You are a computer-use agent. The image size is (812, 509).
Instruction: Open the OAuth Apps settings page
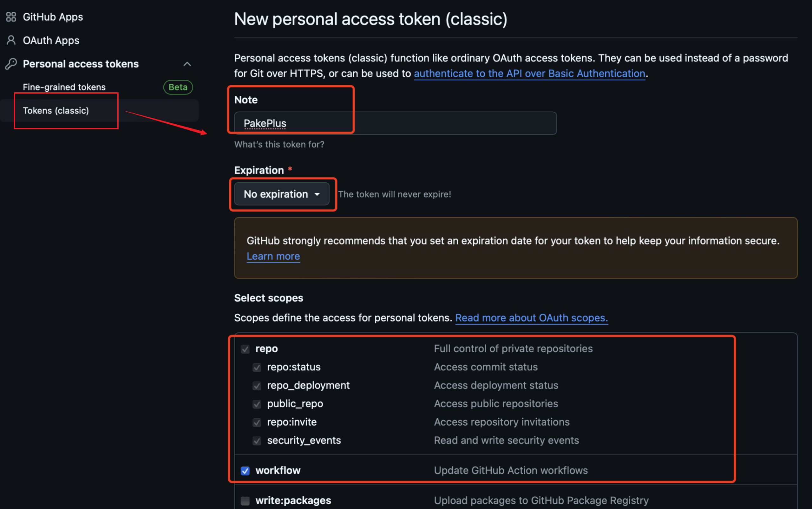coord(51,40)
